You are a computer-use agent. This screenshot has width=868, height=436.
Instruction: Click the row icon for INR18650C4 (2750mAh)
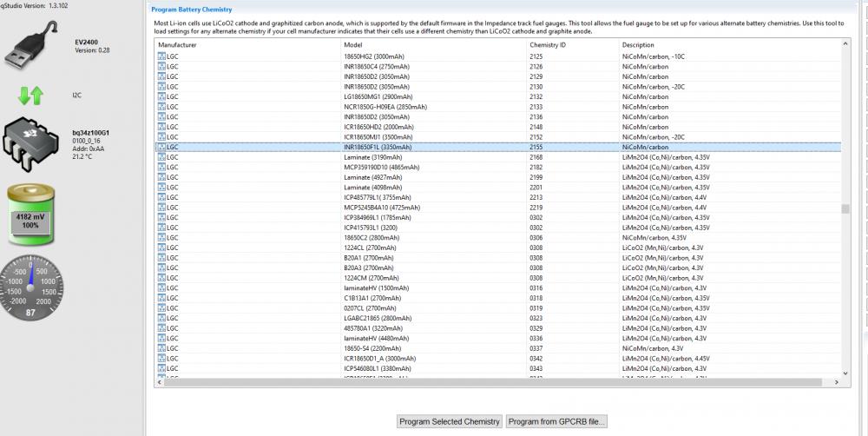click(161, 67)
